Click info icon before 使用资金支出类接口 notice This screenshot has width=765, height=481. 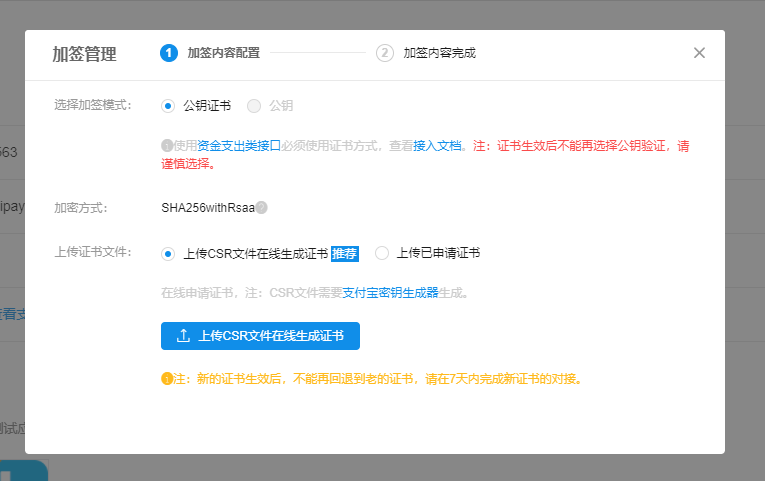click(x=167, y=146)
